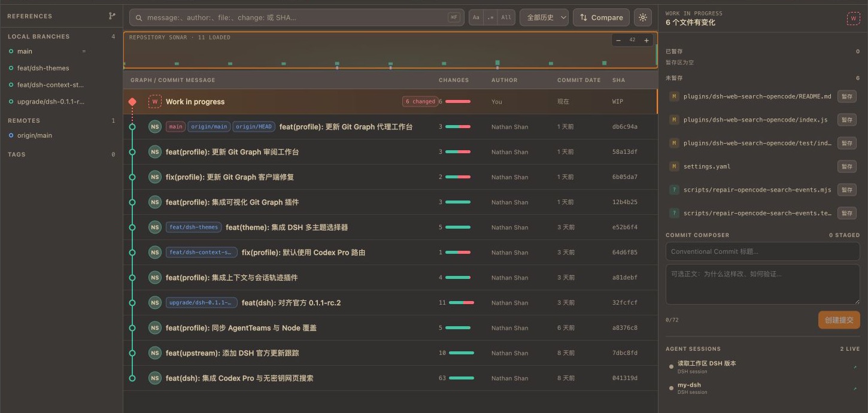
Task: Click the Conventional Commit title field
Action: [x=763, y=251]
